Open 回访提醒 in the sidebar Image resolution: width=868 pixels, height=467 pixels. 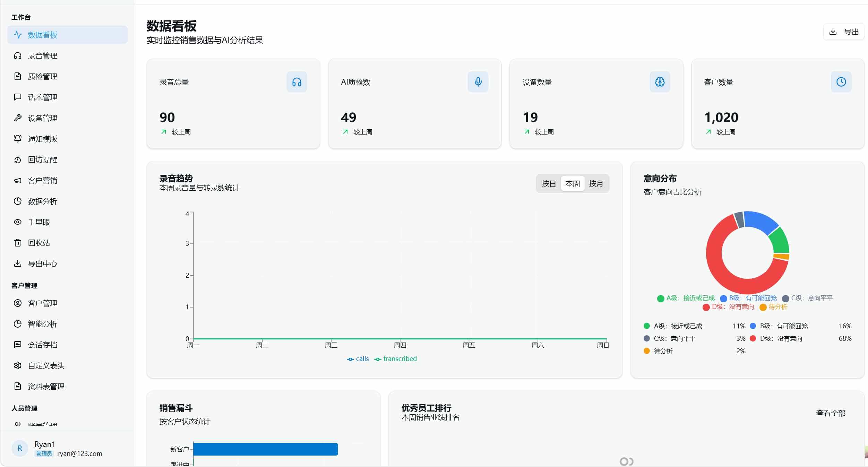click(x=67, y=159)
